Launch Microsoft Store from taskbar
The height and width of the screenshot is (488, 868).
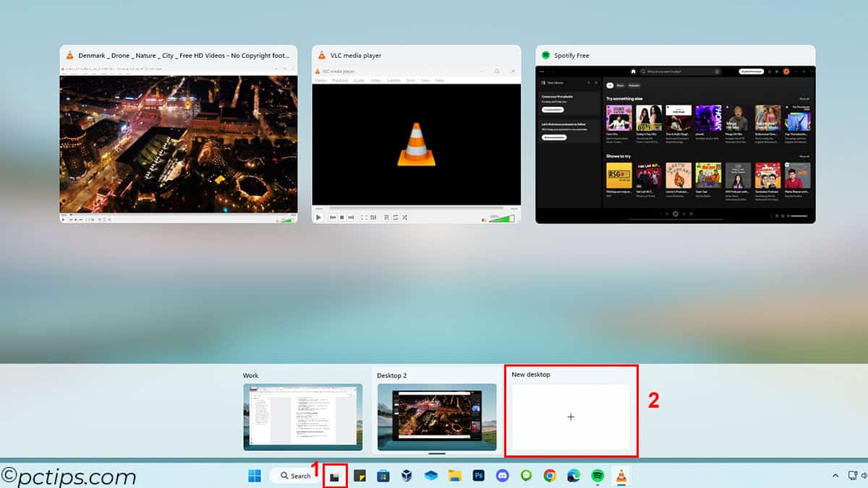(x=383, y=476)
